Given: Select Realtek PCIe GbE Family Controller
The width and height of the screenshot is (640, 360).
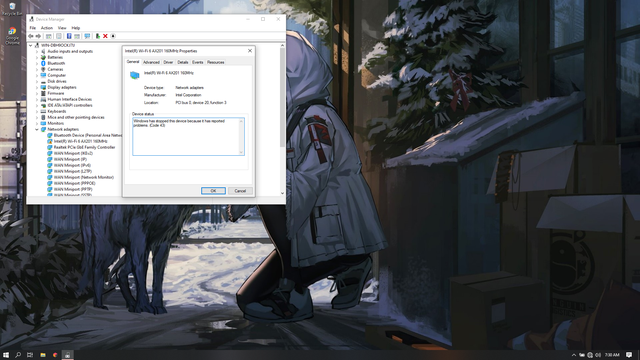Looking at the screenshot, I should (x=84, y=147).
